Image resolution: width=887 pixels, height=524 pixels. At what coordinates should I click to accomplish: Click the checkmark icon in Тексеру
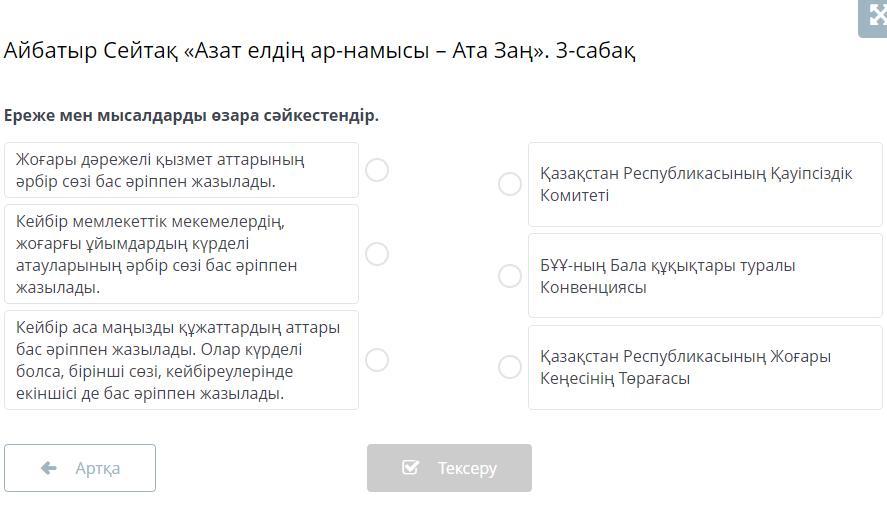coord(410,468)
